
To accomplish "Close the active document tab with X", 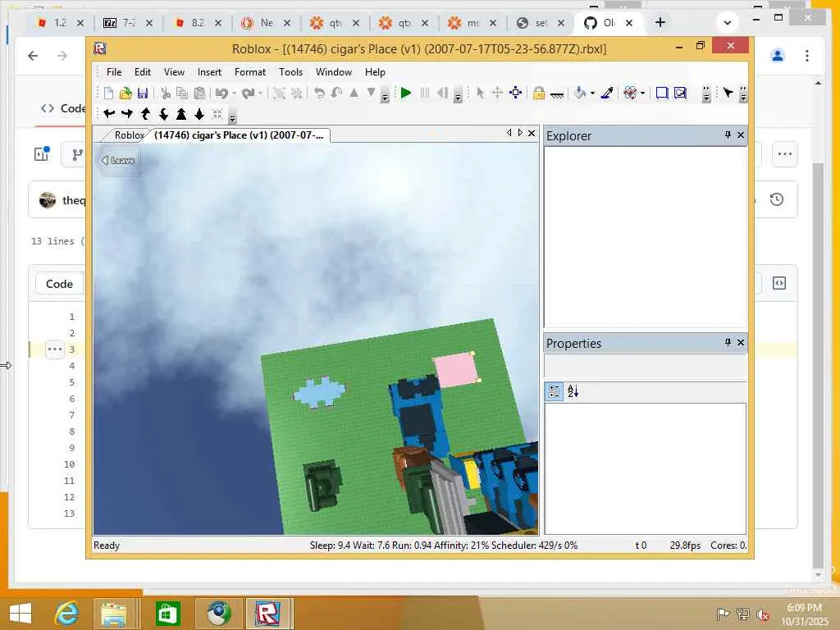I will pos(532,133).
